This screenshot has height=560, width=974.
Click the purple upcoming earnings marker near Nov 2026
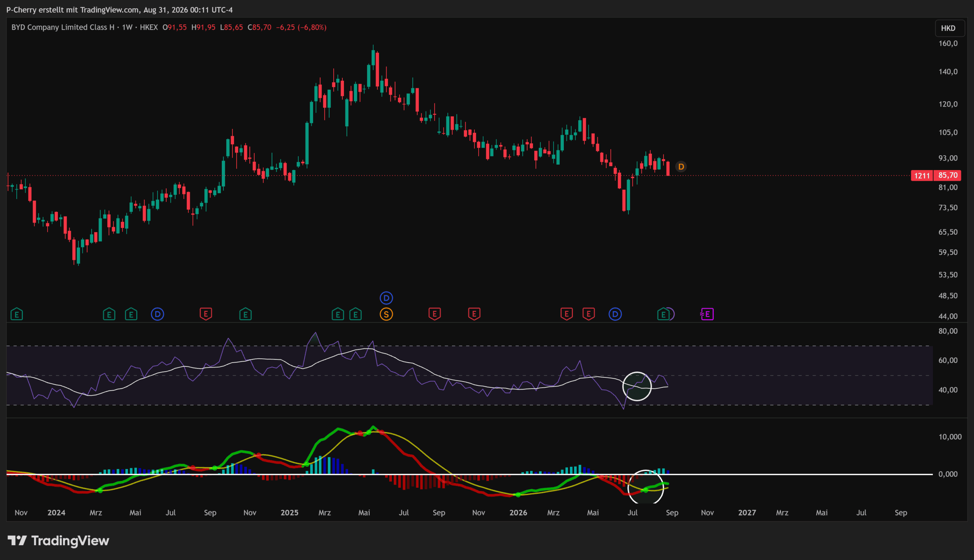tap(707, 314)
